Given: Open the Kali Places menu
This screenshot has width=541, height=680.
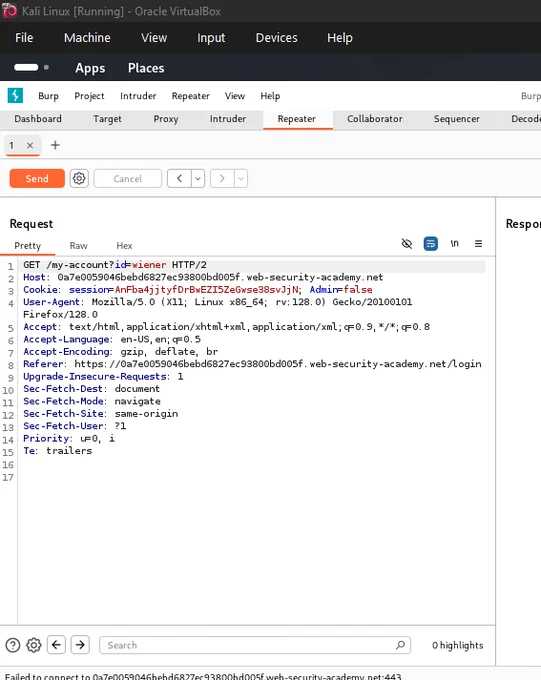Looking at the screenshot, I should tap(146, 68).
